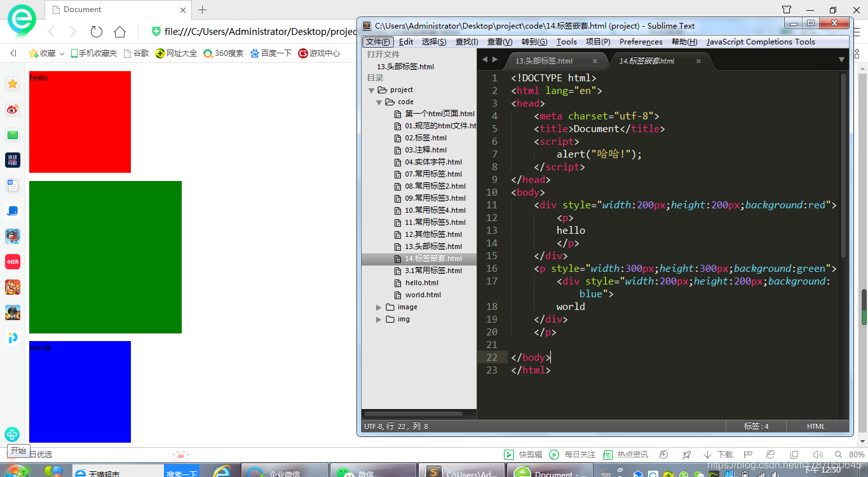Viewport: 868px width, 477px height.
Task: Collapse the code folder in sidebar
Action: [379, 102]
